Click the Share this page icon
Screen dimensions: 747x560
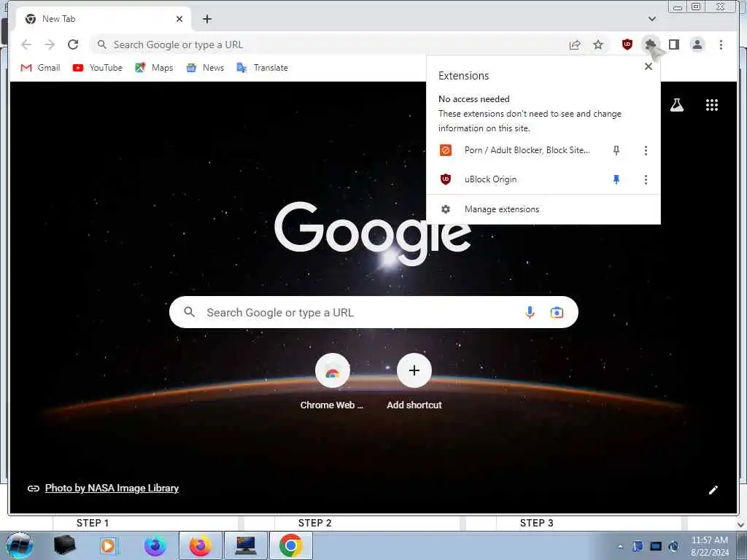click(575, 44)
